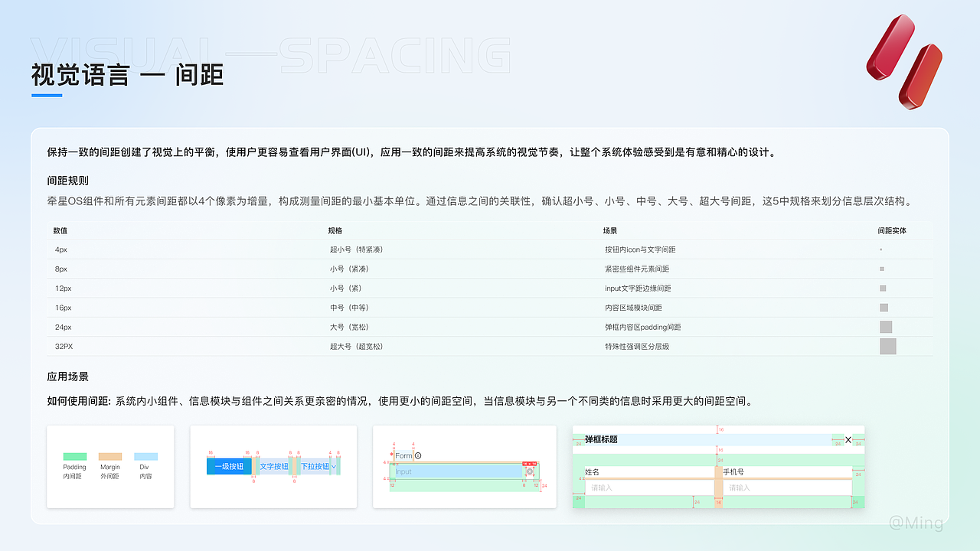This screenshot has width=980, height=551.
Task: Click the 特殊性强调区分层级 cell
Action: [x=637, y=347]
